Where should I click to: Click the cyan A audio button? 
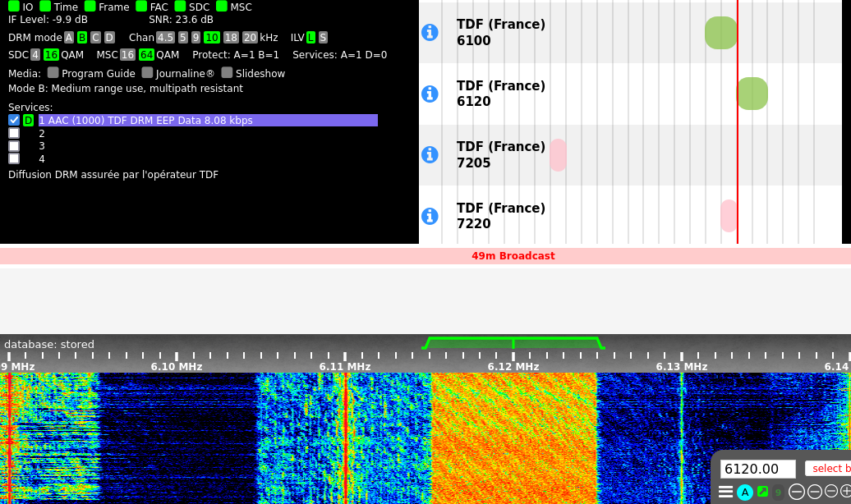745,492
